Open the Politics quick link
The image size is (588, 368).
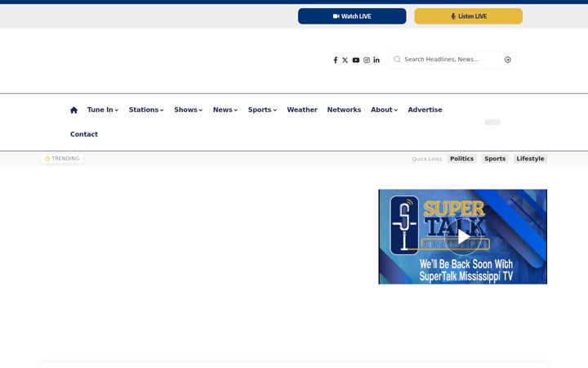click(x=461, y=159)
